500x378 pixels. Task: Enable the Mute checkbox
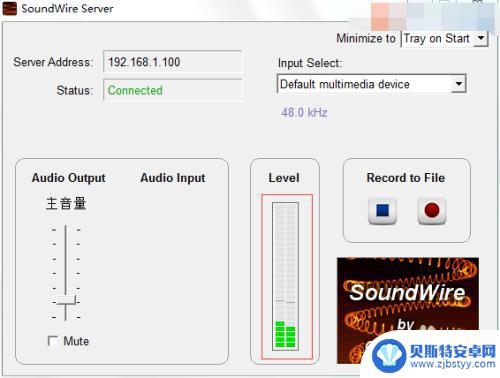[x=53, y=341]
